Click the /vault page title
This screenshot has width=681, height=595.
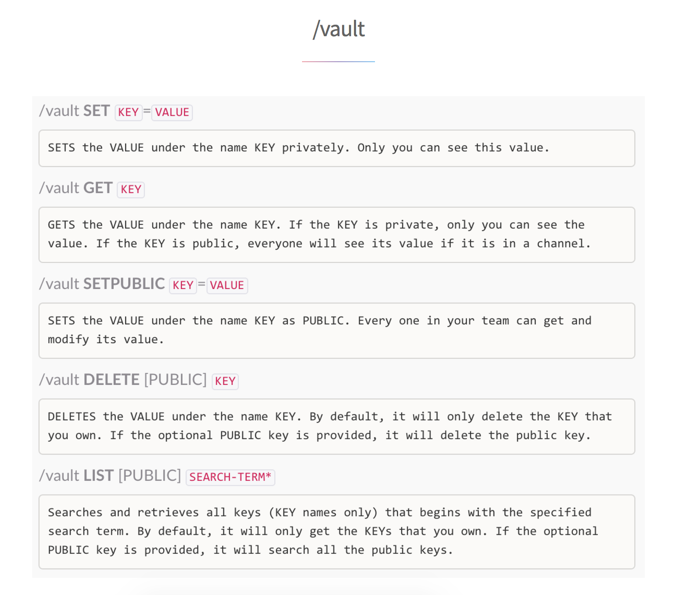tap(338, 30)
